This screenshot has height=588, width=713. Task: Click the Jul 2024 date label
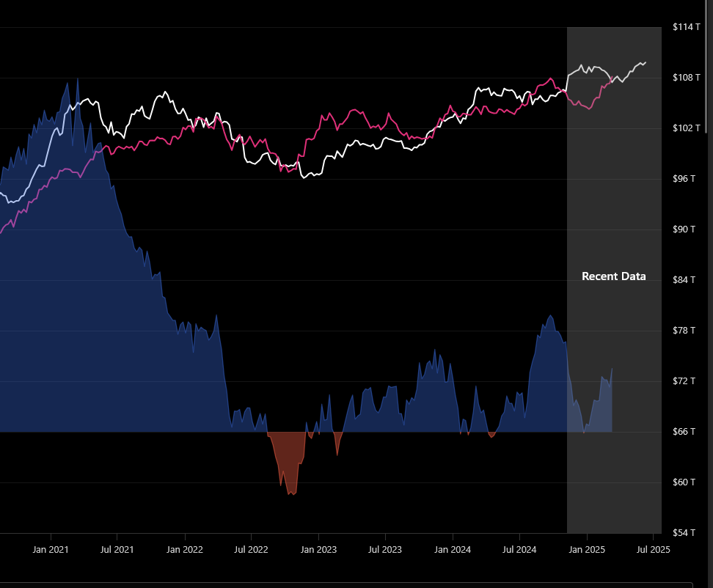click(x=519, y=550)
